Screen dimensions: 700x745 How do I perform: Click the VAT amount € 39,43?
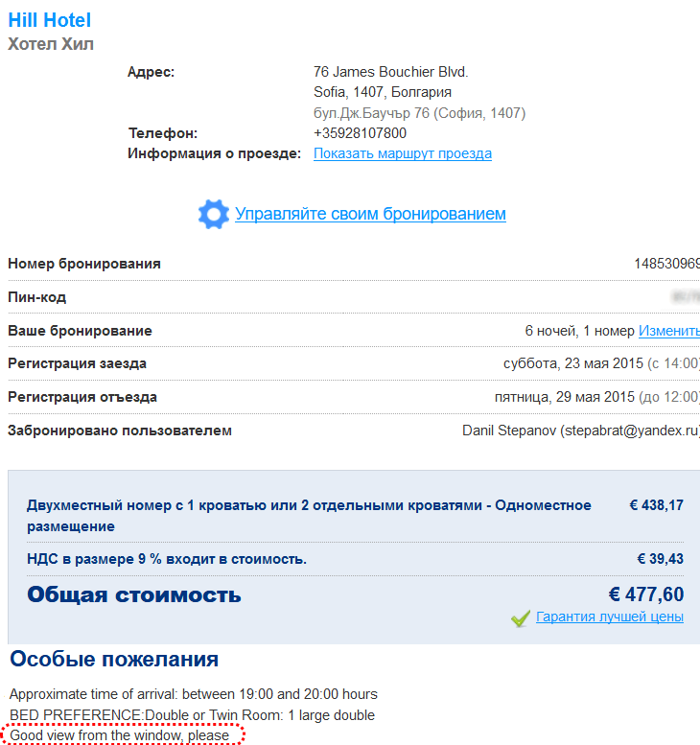pyautogui.click(x=660, y=559)
